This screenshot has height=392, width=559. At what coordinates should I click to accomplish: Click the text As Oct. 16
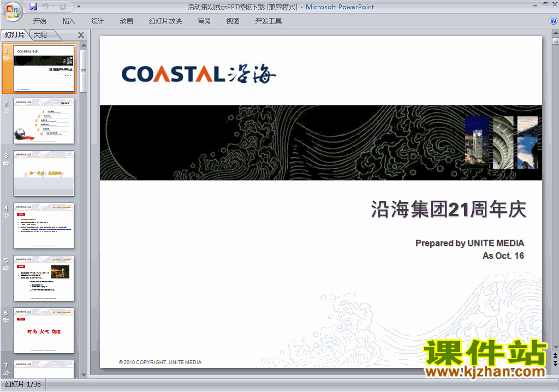[503, 256]
